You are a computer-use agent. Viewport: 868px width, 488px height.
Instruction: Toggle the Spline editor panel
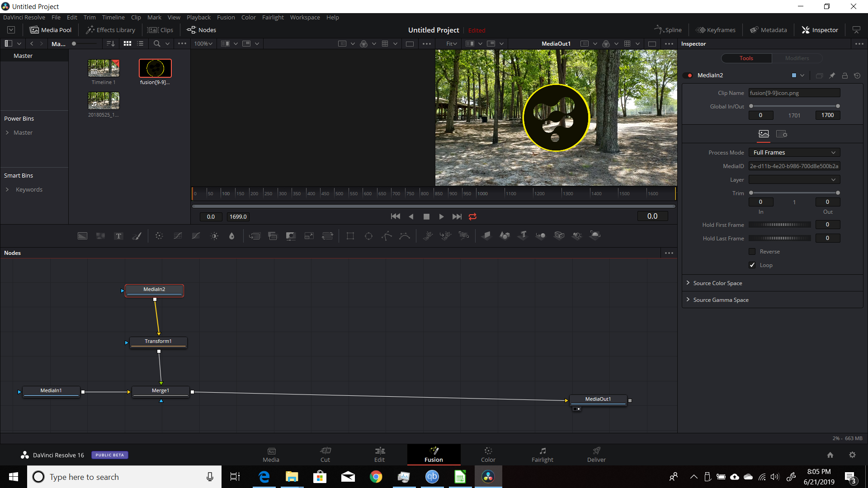(x=668, y=30)
